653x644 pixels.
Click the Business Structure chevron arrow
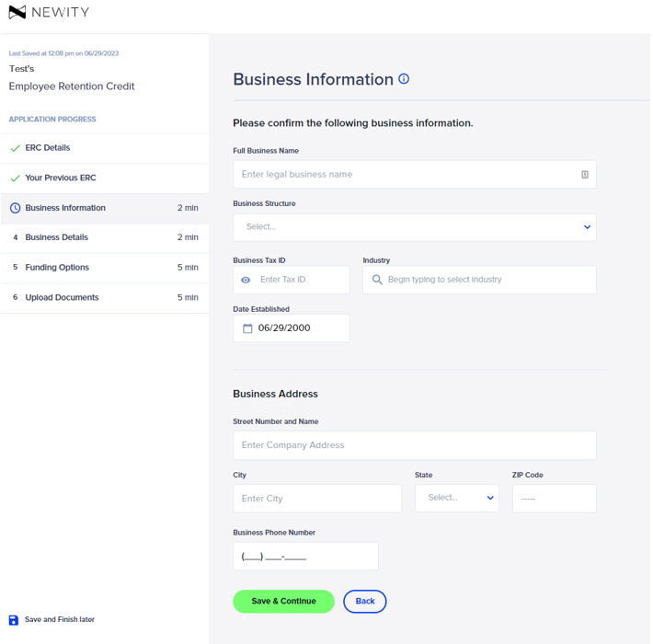587,227
